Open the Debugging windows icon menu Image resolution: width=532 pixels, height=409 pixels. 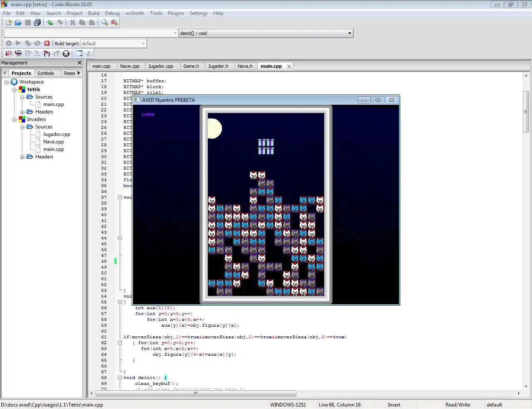click(79, 54)
